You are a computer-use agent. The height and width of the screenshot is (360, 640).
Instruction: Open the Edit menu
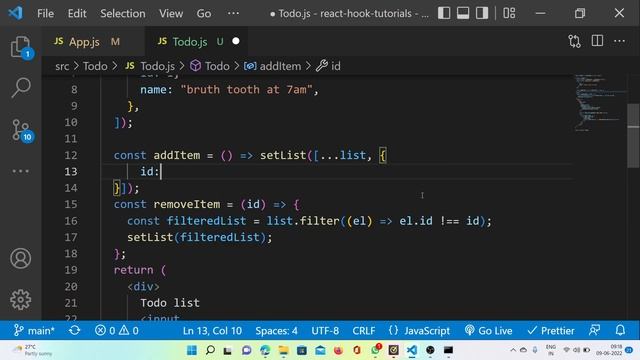point(77,13)
